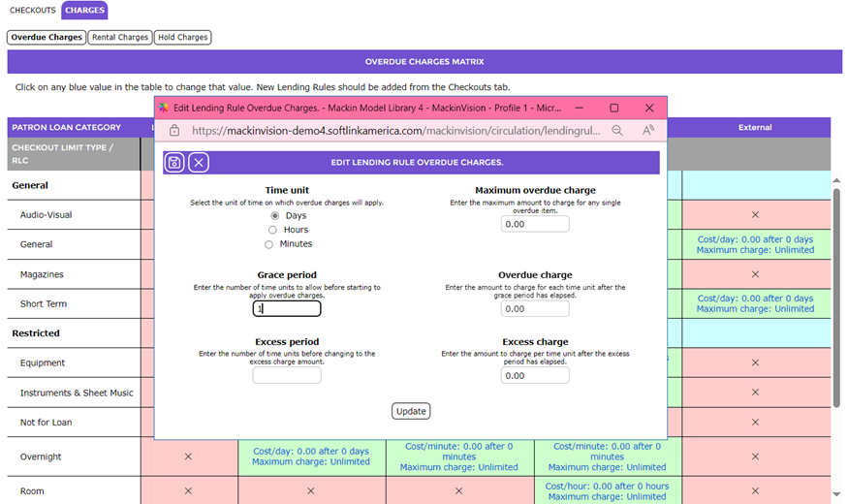Open the Rental Charges sub-tab

[120, 37]
